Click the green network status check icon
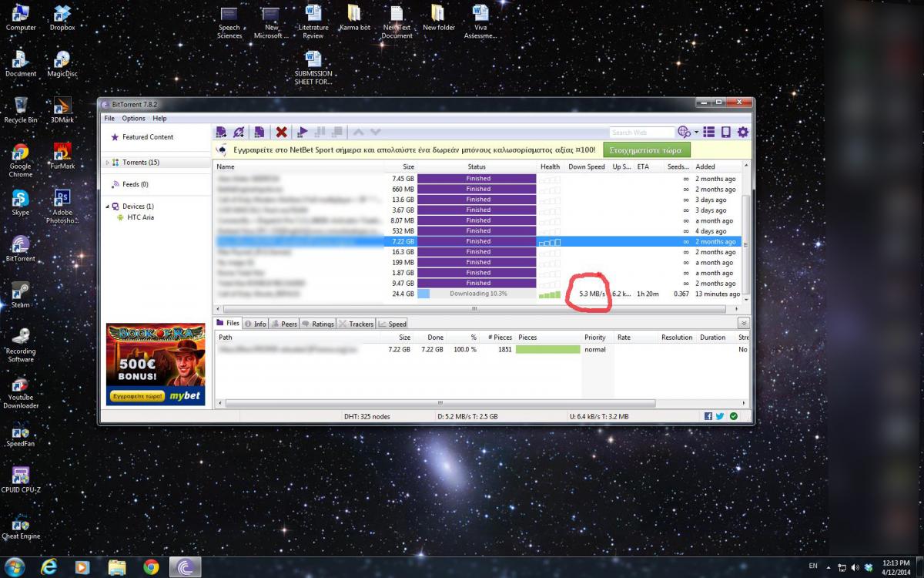Screen dimensions: 924x578 click(734, 416)
